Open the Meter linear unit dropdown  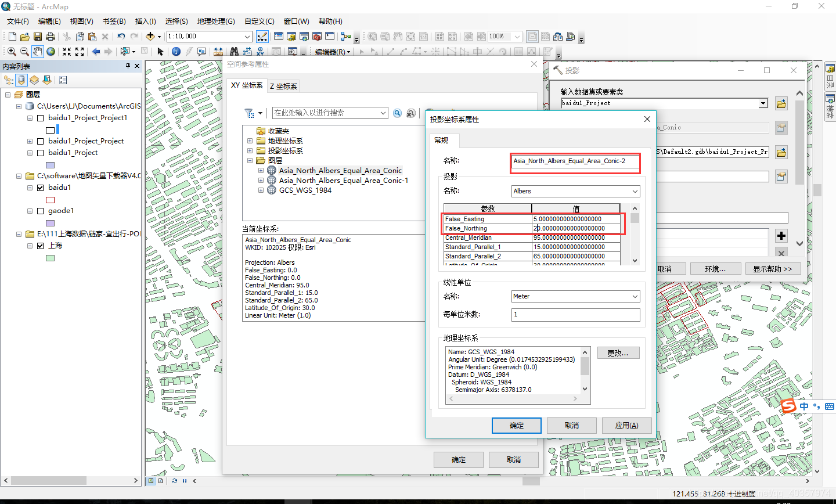[635, 296]
